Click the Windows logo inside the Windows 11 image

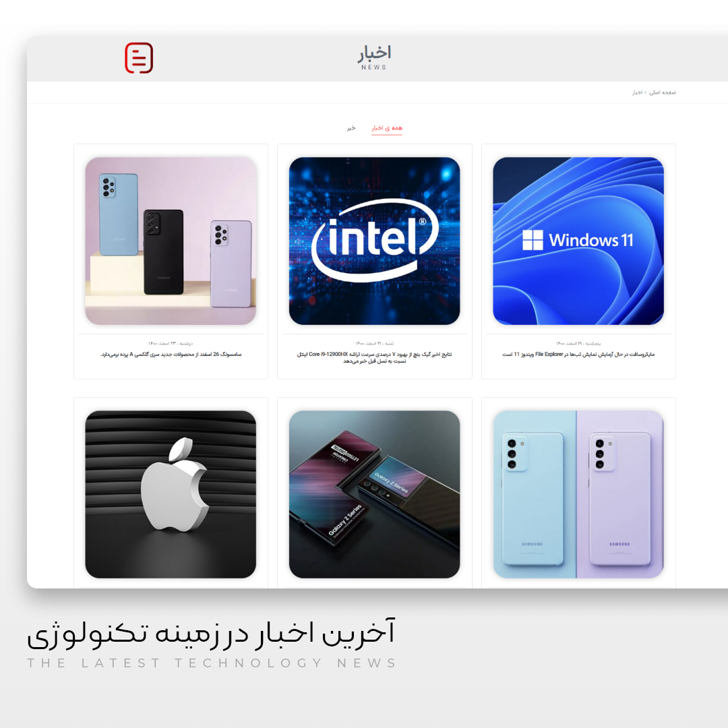click(533, 240)
